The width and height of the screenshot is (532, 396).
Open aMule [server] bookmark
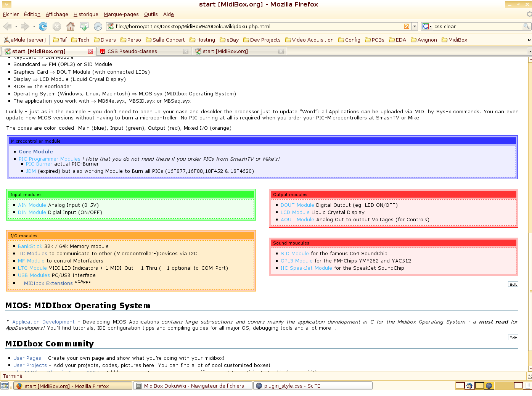pyautogui.click(x=25, y=40)
